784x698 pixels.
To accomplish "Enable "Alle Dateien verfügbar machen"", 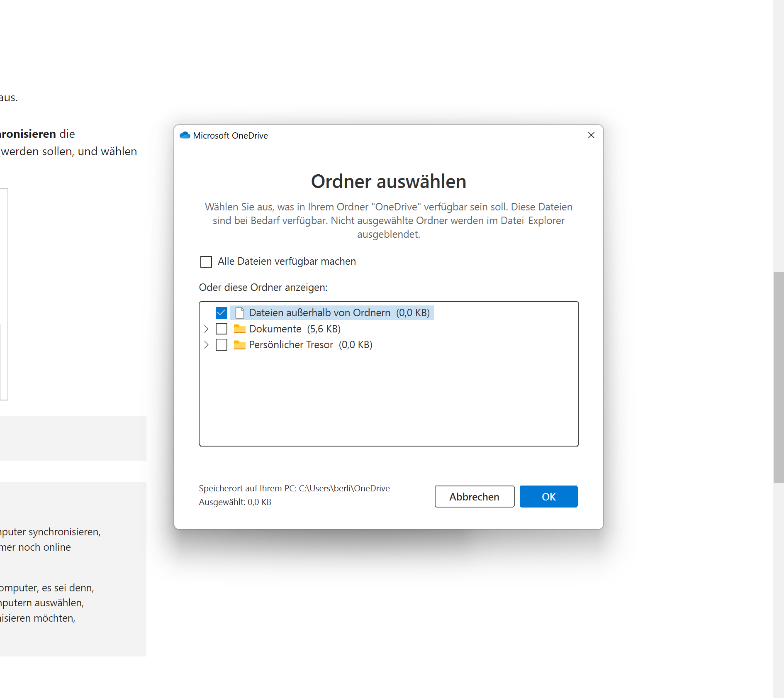I will (x=206, y=261).
